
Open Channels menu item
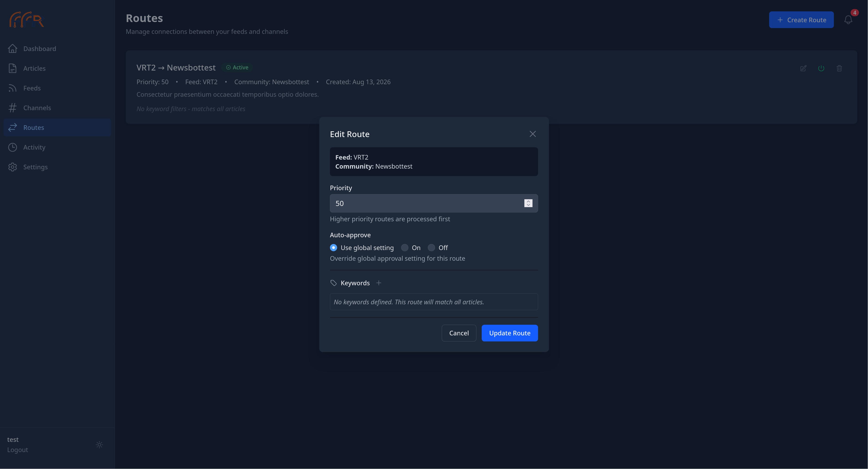(57, 108)
